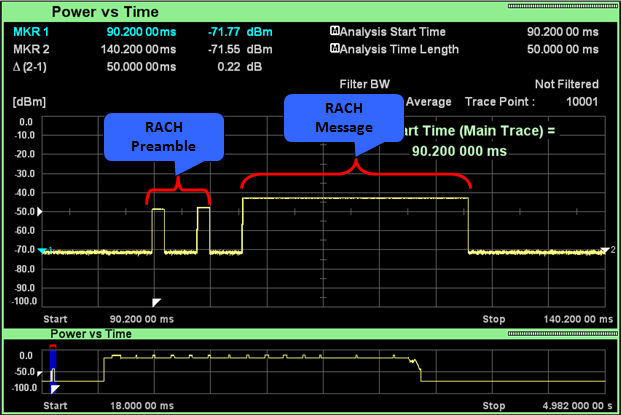
Task: Click the Filter BW Not Filtered setting
Action: click(566, 84)
